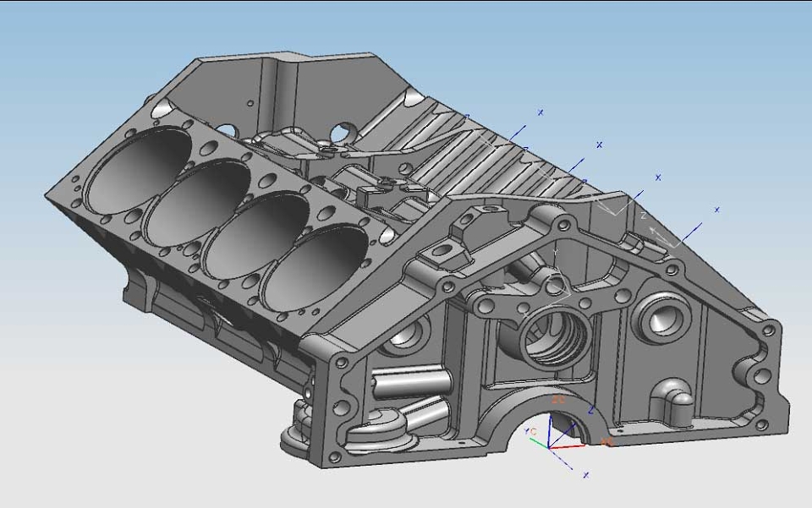Click the second datum X label from the top

(x=599, y=145)
